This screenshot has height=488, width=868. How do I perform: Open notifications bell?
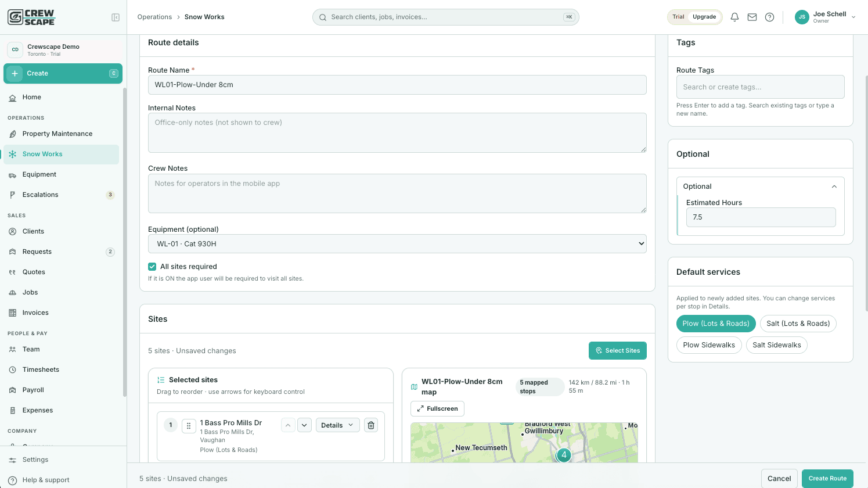[x=734, y=17]
